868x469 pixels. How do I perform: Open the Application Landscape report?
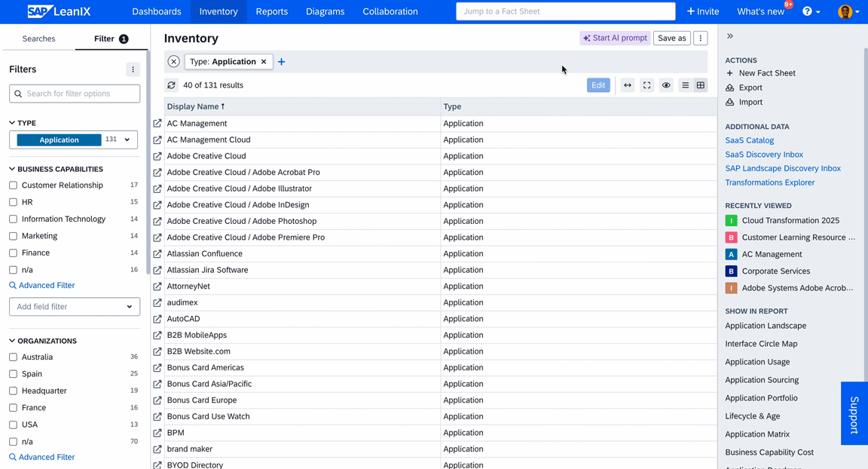[766, 326]
